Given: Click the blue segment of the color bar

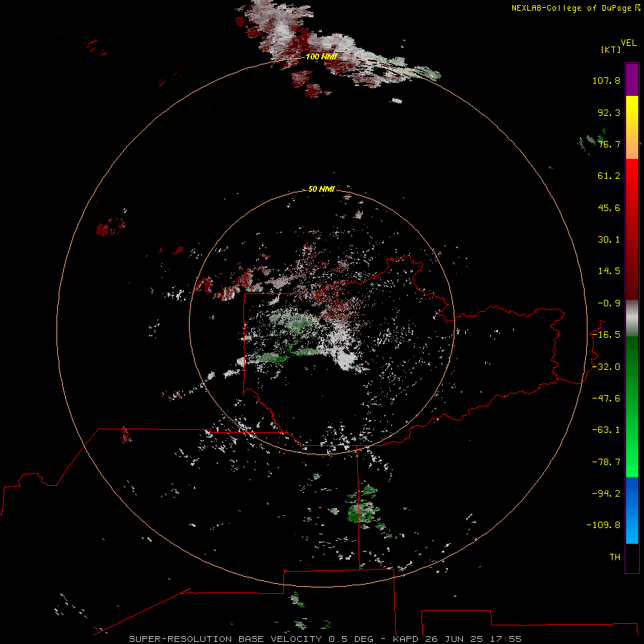Looking at the screenshot, I should click(x=632, y=510).
